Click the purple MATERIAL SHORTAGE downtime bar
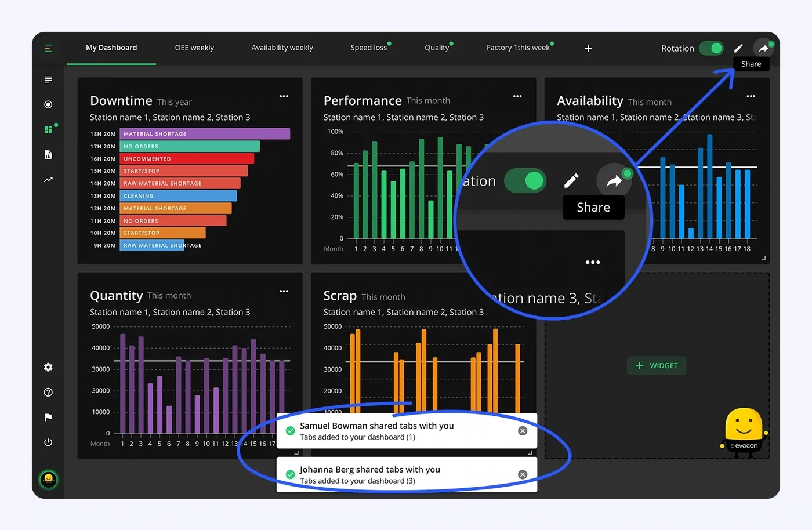 [205, 134]
